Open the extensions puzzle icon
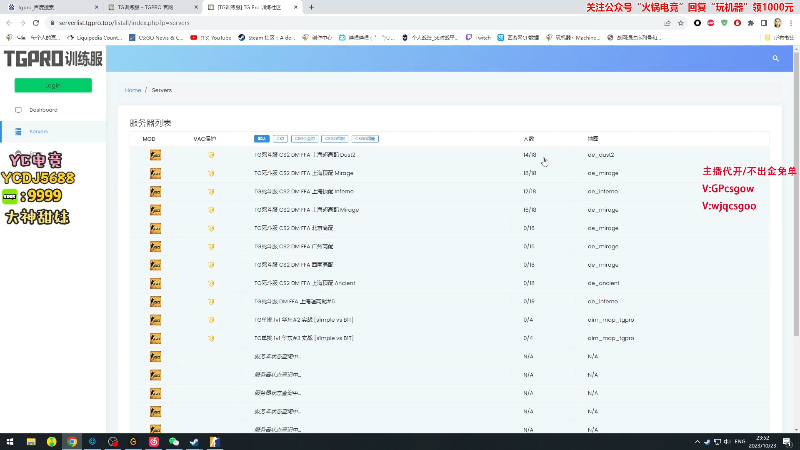The height and width of the screenshot is (450, 800). pos(751,23)
